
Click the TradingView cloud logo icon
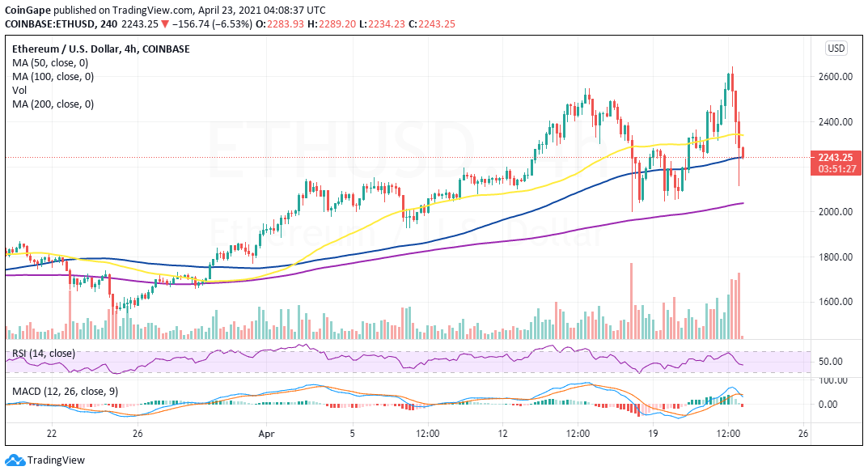coord(15,460)
